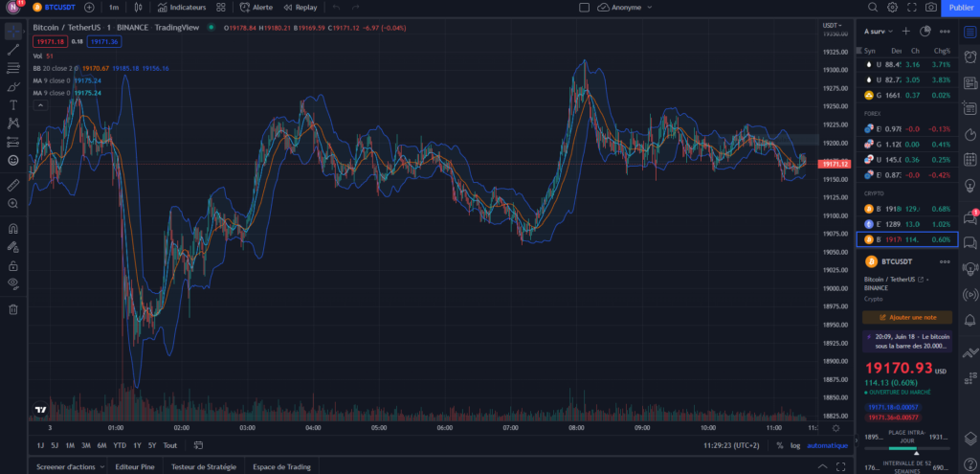Viewport: 980px width, 474px height.
Task: Open the Le bitcoin sous la barre news item
Action: [907, 341]
